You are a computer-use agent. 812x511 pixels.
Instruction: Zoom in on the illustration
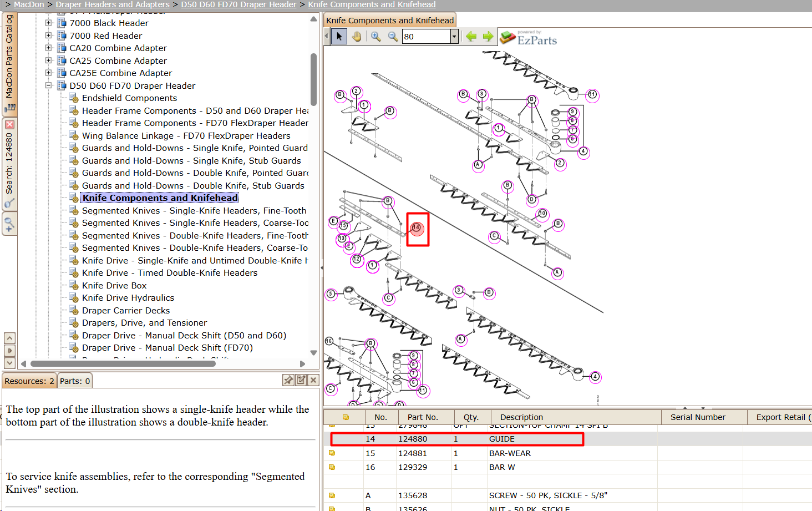[x=376, y=37]
